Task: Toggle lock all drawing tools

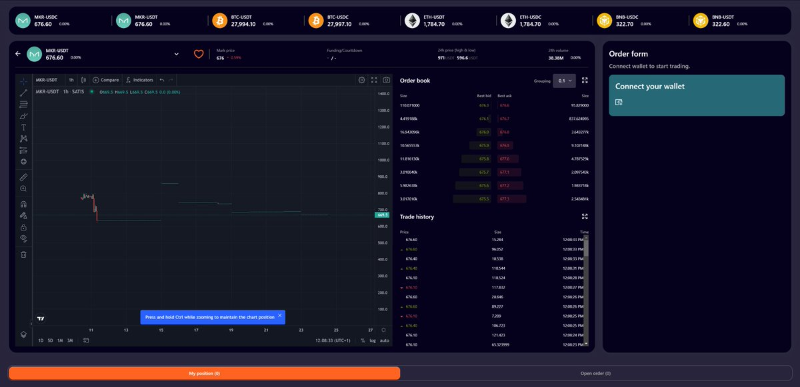Action: (x=23, y=227)
